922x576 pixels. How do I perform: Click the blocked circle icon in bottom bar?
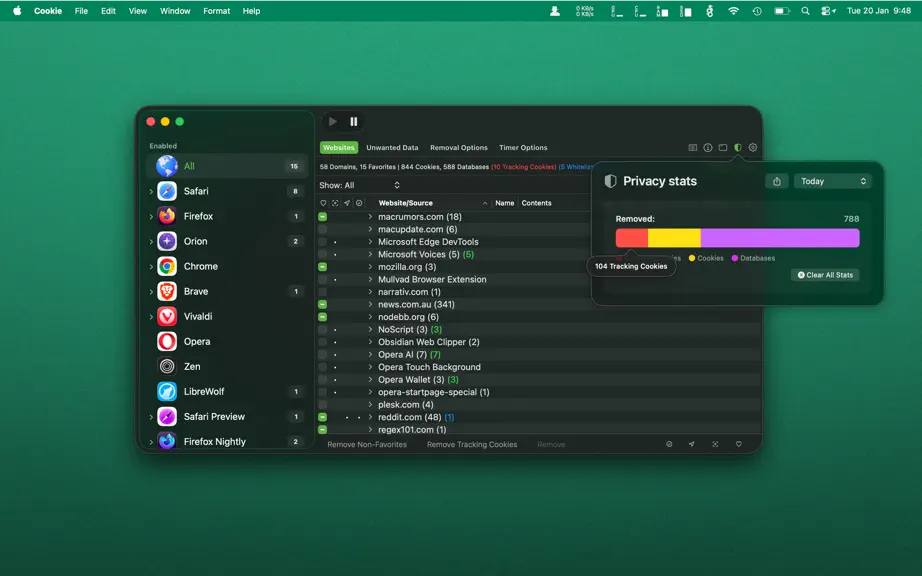coord(669,444)
